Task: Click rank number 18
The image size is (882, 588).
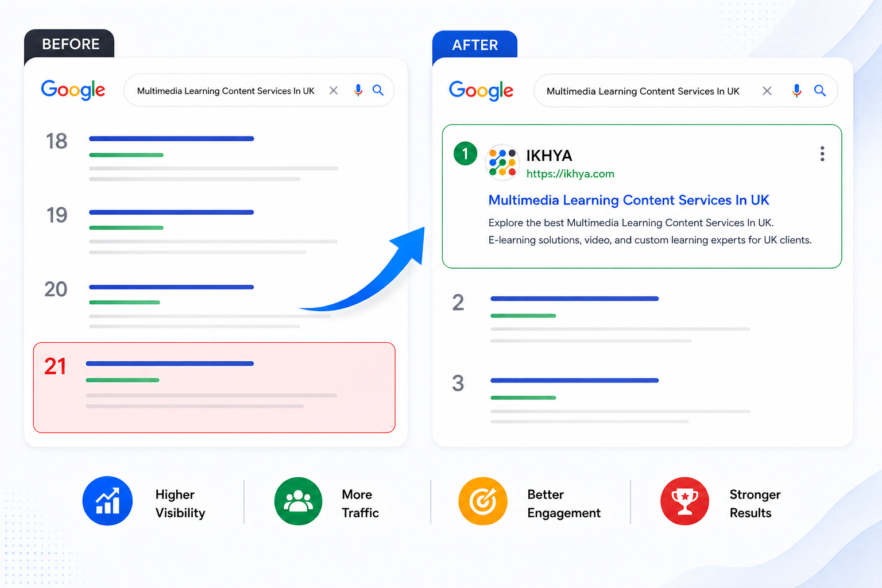Action: (x=56, y=141)
